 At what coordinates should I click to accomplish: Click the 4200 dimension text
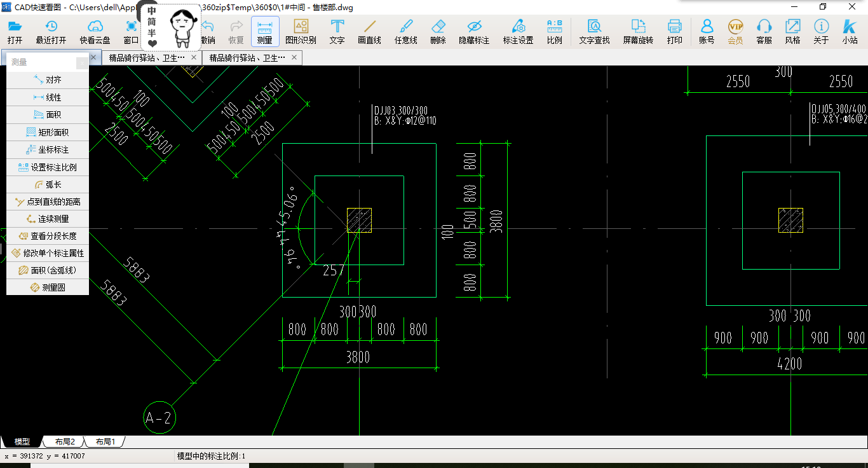(789, 364)
